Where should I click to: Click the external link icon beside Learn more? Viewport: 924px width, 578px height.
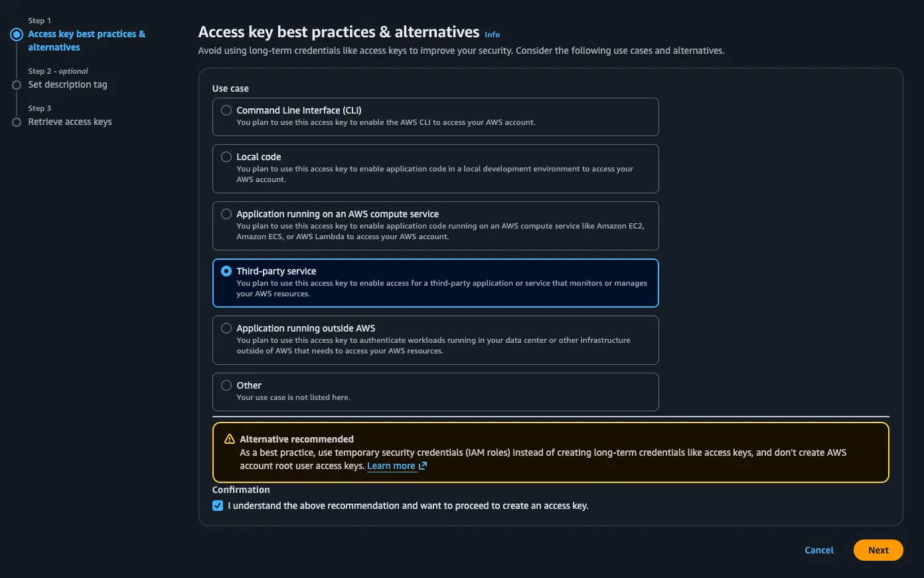tap(423, 466)
